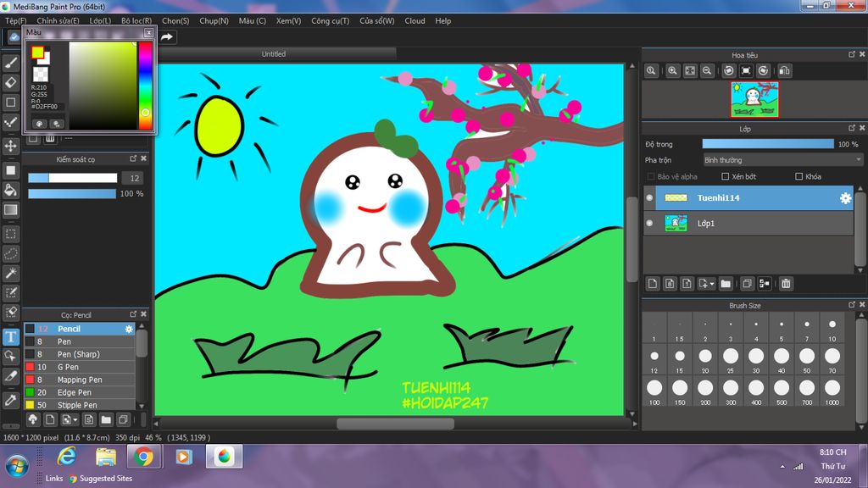Screen dimensions: 868x488
Task: Add a new 8-bit layer
Action: 670,284
